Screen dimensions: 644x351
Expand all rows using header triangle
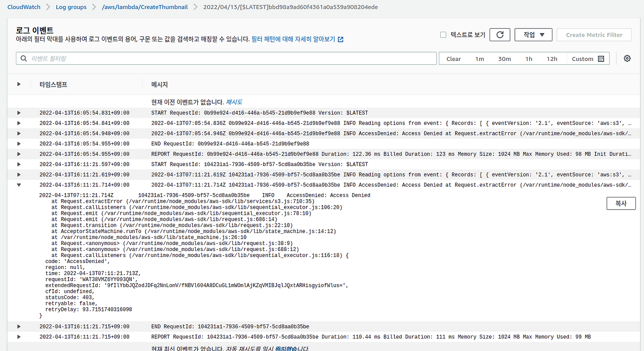(x=19, y=84)
